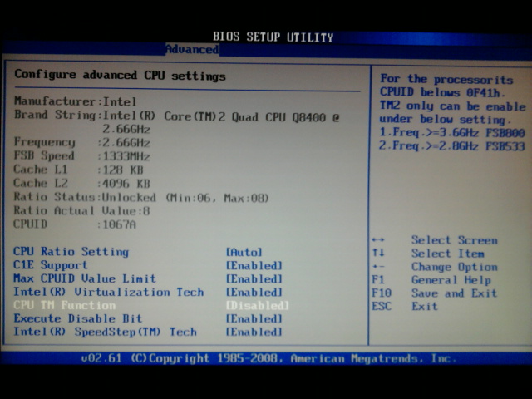Image resolution: width=532 pixels, height=399 pixels.
Task: Select the highlighted CPU TM Function row
Action: tap(151, 305)
